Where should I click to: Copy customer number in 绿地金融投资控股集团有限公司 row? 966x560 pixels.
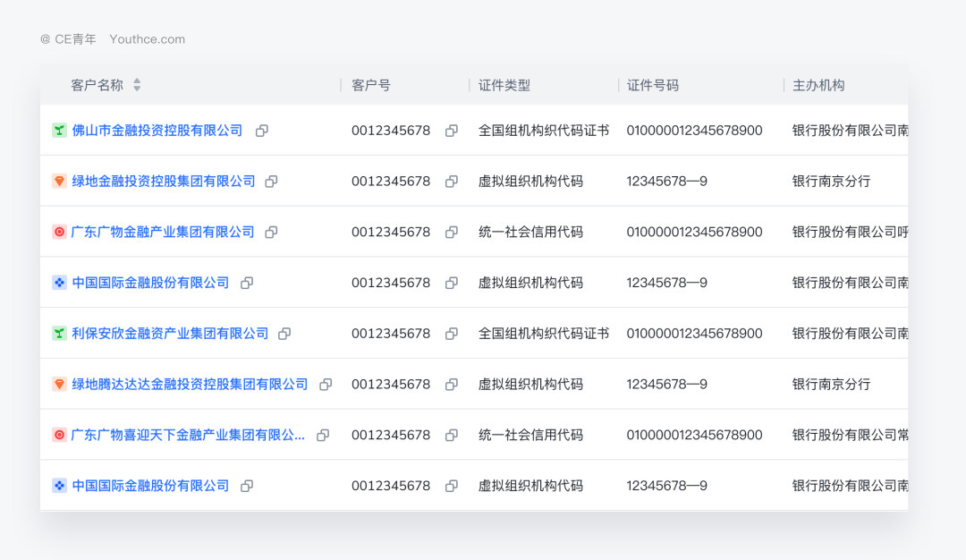(x=452, y=181)
